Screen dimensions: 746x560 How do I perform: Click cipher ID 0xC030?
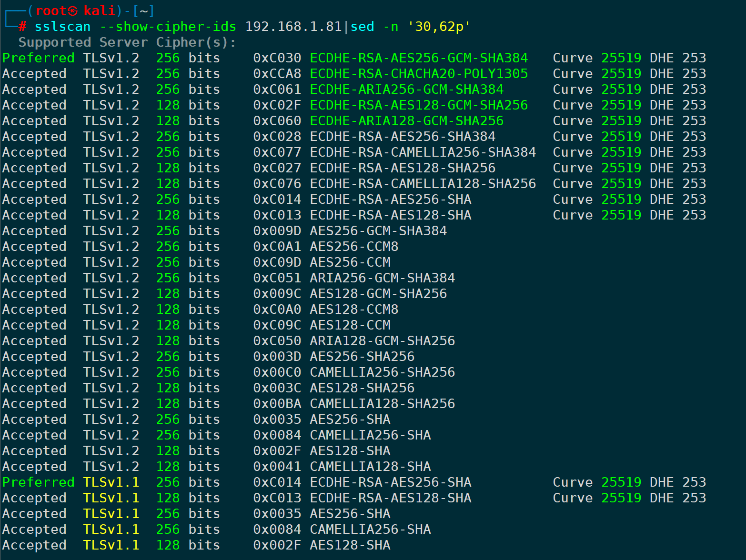[x=277, y=58]
